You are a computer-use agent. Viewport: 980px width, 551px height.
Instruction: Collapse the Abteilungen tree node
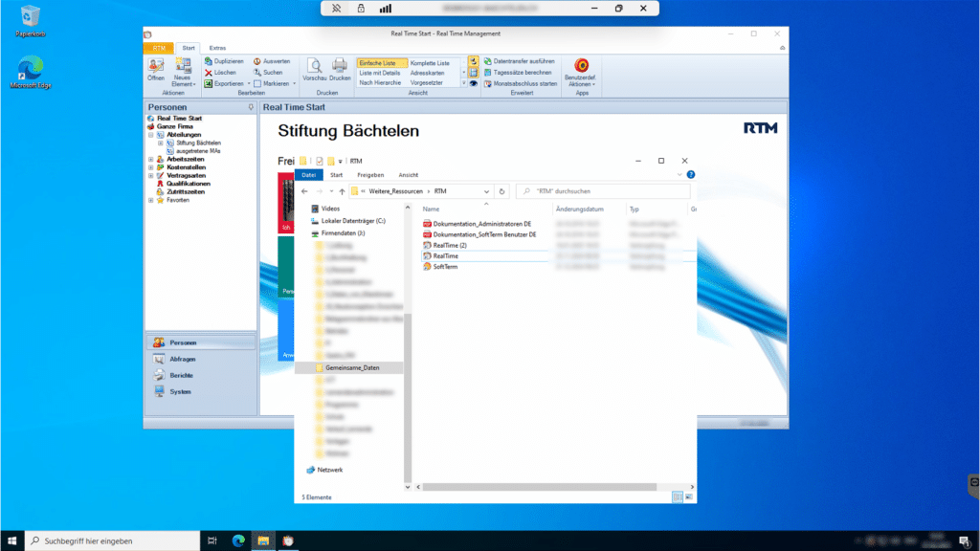pos(150,135)
